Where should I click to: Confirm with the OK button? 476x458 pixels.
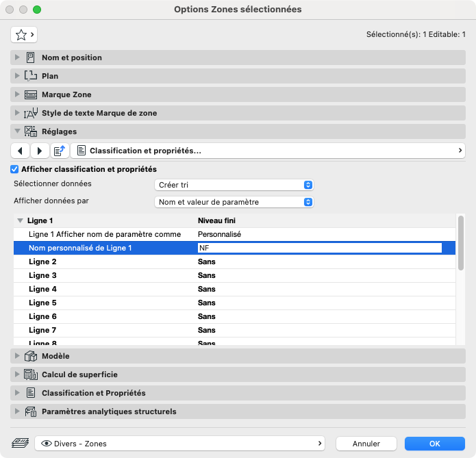click(434, 444)
